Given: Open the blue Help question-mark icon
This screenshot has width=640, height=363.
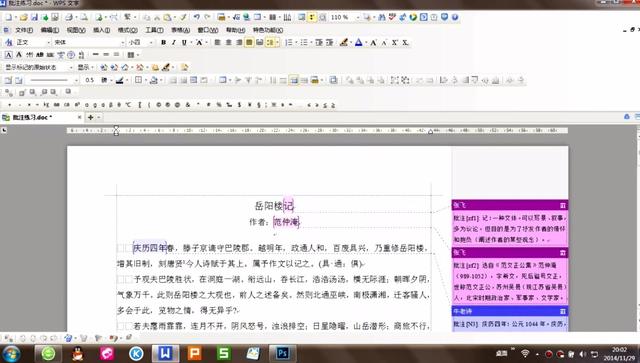Looking at the screenshot, I should tap(455, 17).
